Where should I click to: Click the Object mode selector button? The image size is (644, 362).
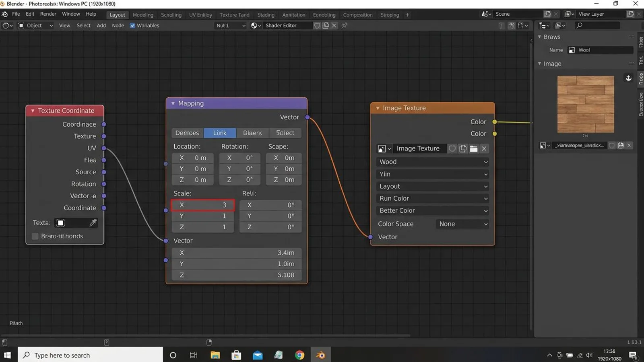tap(36, 25)
